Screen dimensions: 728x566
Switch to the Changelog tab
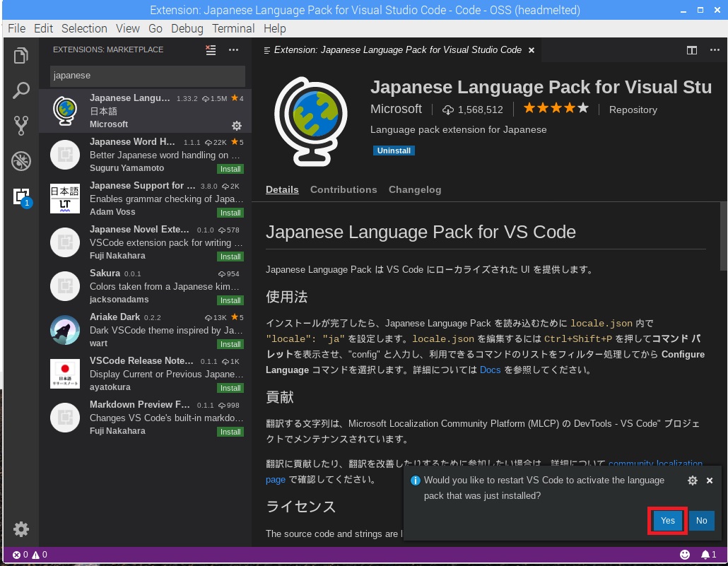coord(415,189)
